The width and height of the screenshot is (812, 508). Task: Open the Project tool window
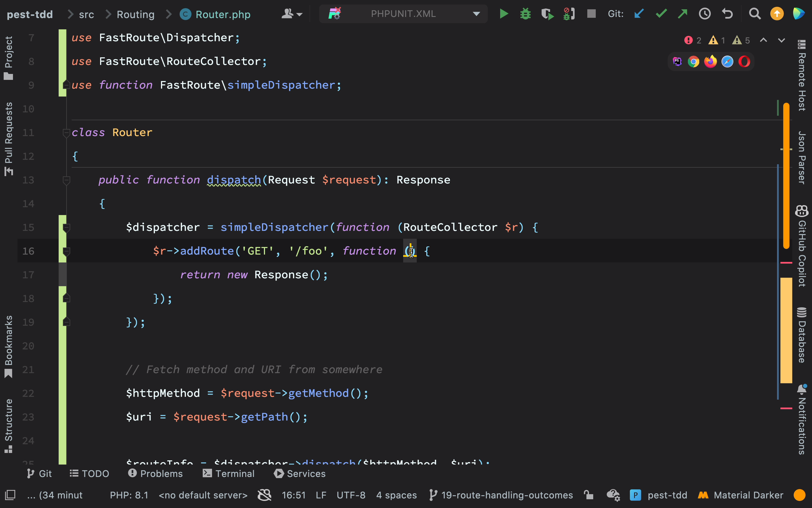point(8,58)
